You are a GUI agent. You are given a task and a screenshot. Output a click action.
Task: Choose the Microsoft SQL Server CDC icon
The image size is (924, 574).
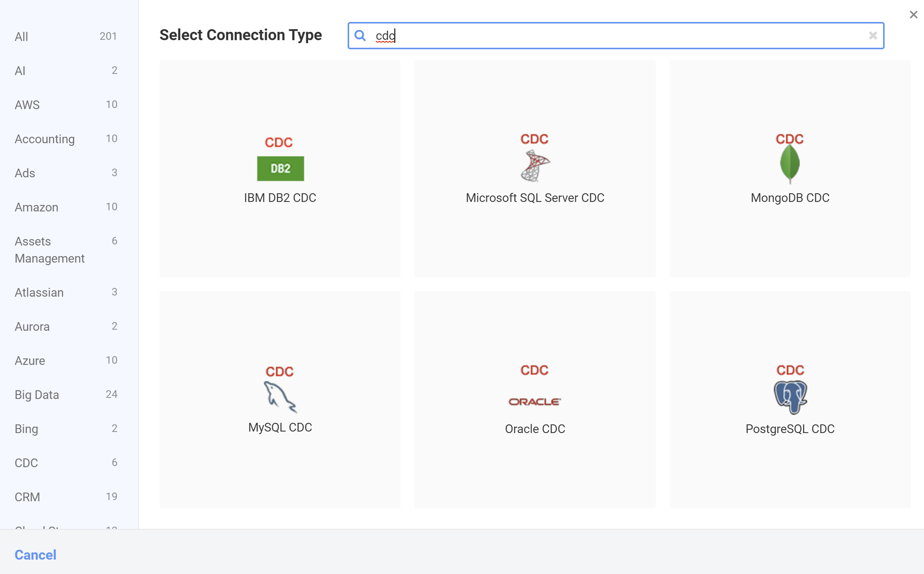pyautogui.click(x=535, y=158)
